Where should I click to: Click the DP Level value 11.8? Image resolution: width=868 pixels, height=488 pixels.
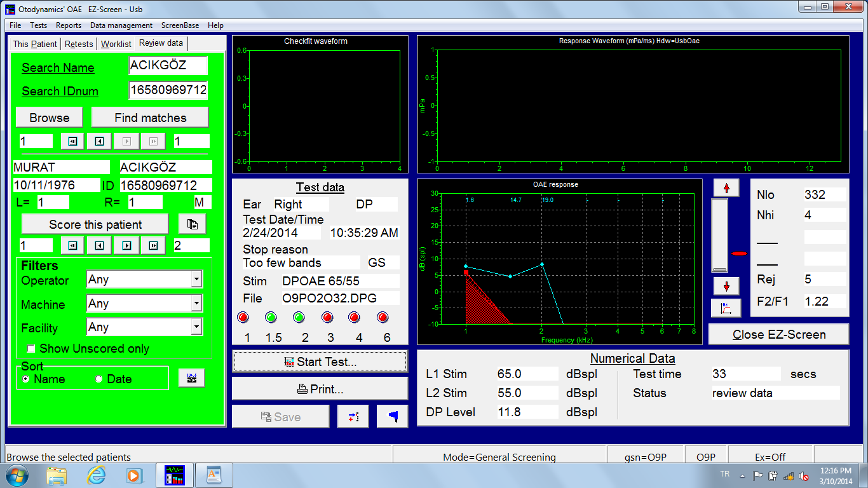527,412
